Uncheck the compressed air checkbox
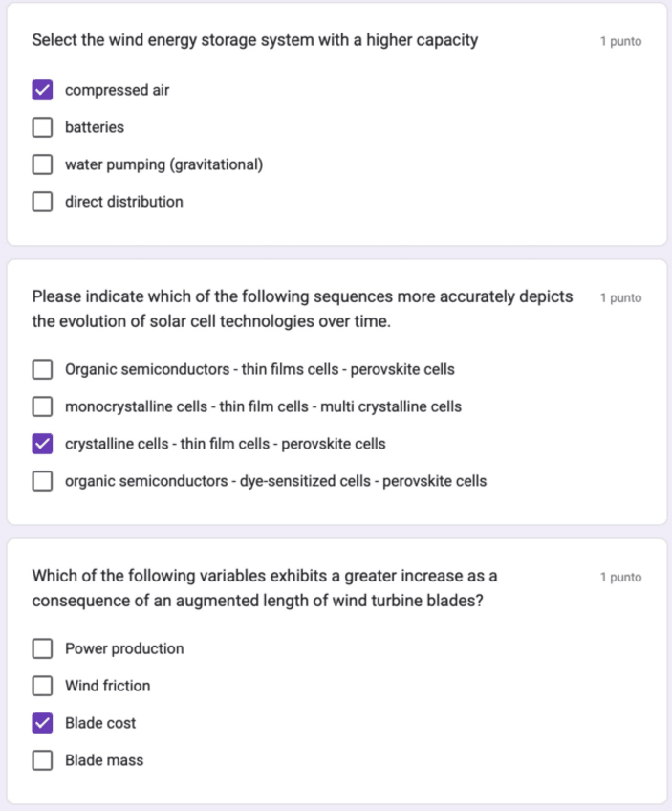This screenshot has height=811, width=672. pyautogui.click(x=42, y=91)
